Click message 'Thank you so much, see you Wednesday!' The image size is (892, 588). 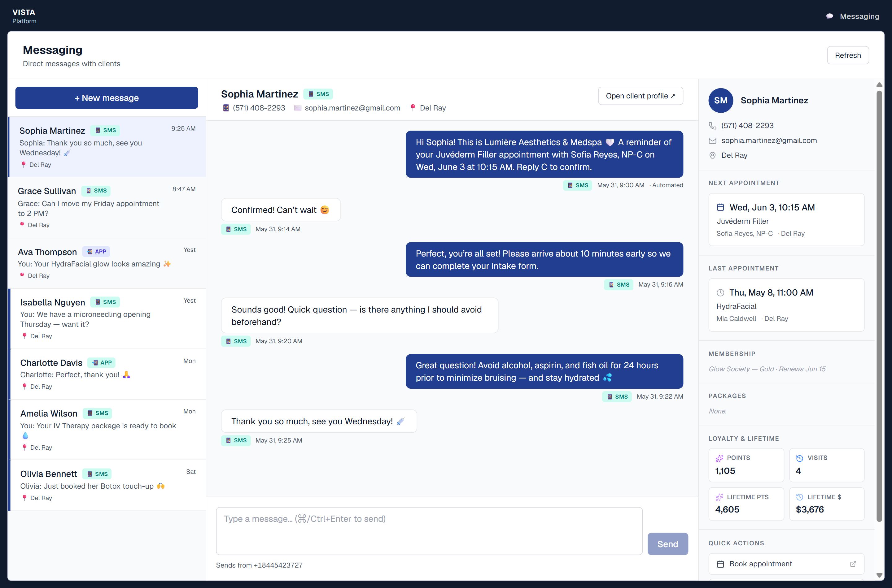click(x=319, y=421)
